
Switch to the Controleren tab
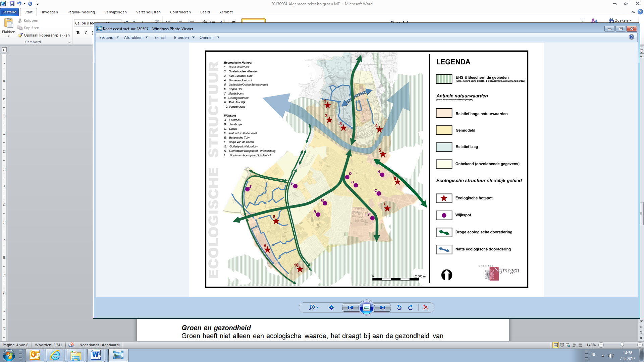pos(180,12)
